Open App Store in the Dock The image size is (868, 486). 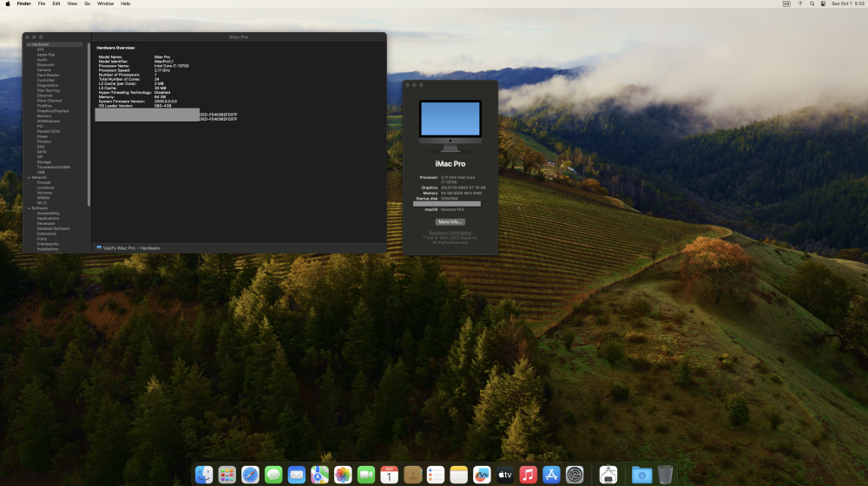pyautogui.click(x=551, y=475)
